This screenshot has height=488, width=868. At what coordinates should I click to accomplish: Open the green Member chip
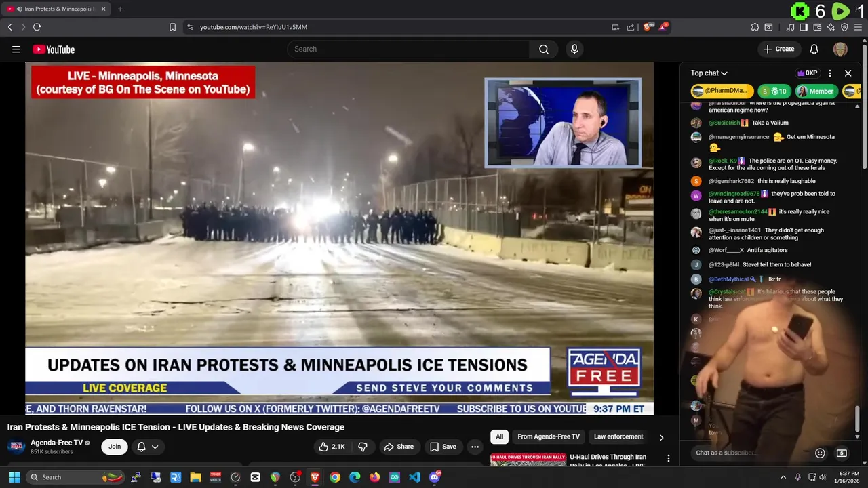coord(816,91)
